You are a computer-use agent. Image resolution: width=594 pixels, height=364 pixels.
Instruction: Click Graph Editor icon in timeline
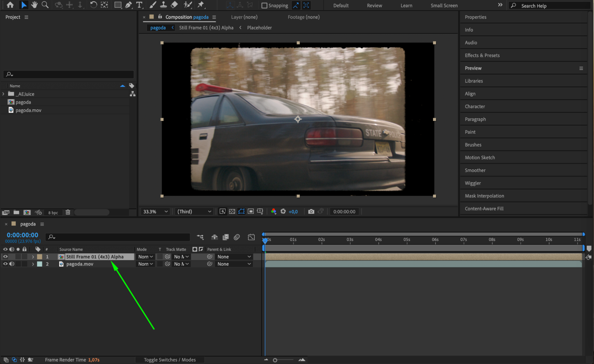pos(251,237)
